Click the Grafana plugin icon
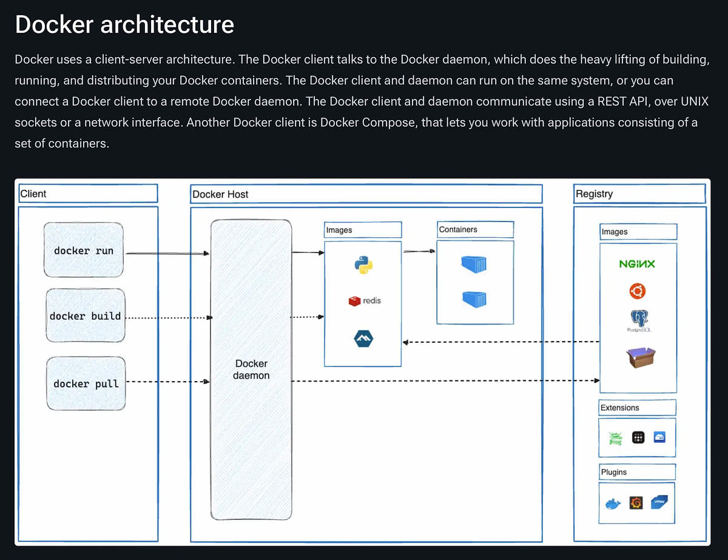This screenshot has height=560, width=728. tap(635, 503)
